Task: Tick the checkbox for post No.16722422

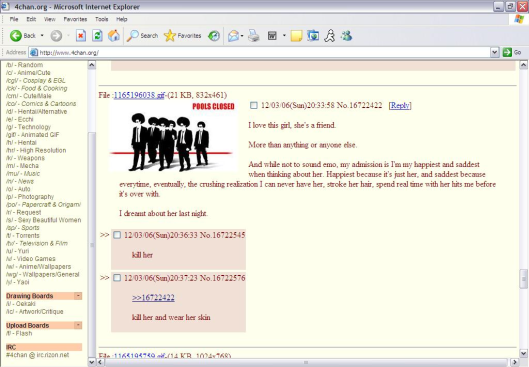Action: tap(253, 106)
